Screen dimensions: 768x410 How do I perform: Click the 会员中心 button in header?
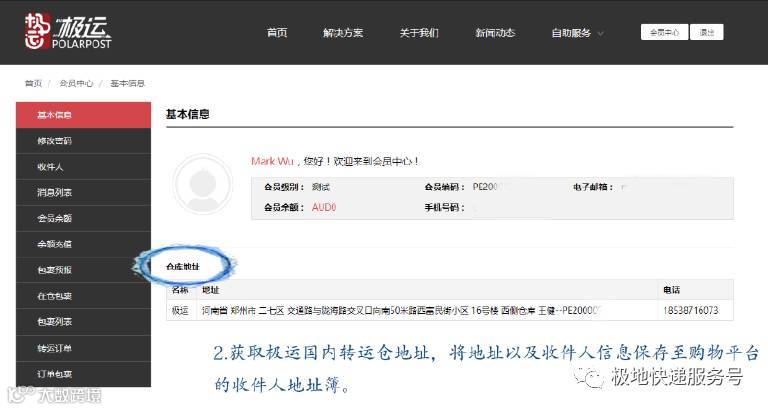pyautogui.click(x=664, y=32)
